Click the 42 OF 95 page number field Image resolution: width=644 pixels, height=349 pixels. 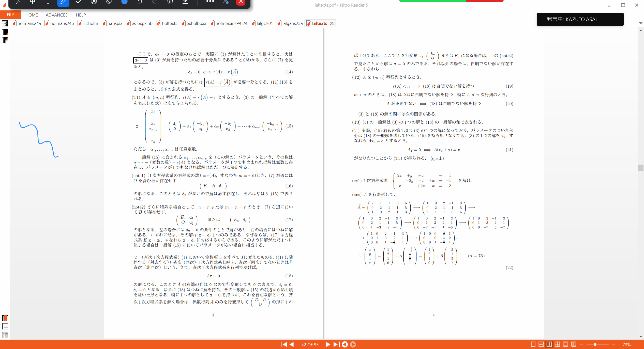point(310,345)
